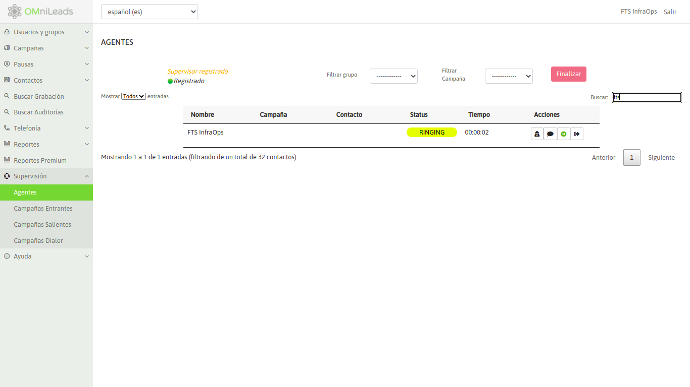This screenshot has height=387, width=690.
Task: Open Campañas Salientes supervision page
Action: point(46,225)
